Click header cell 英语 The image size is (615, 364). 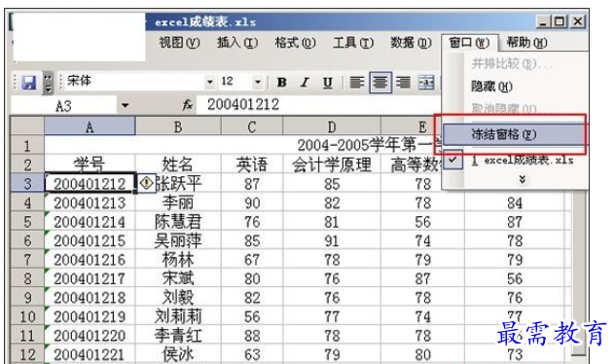point(252,164)
